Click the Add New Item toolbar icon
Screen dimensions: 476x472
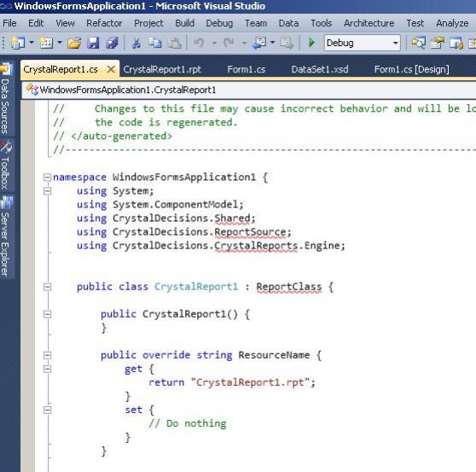46,43
